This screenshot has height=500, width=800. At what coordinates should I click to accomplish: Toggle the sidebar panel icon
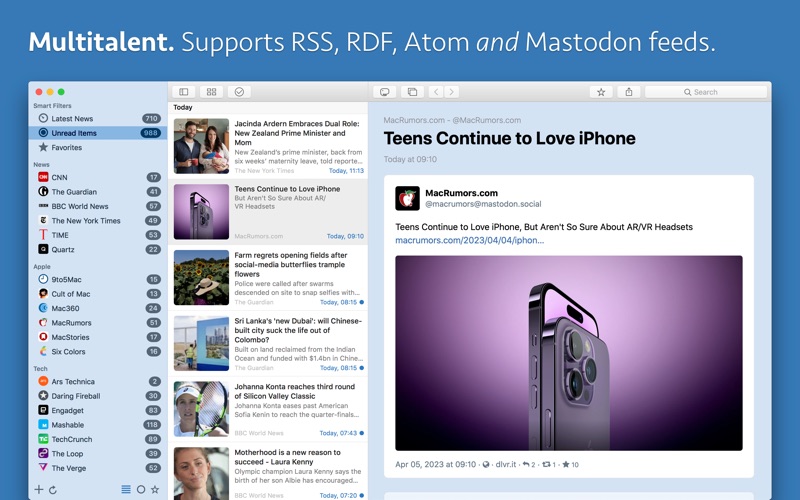click(x=184, y=92)
